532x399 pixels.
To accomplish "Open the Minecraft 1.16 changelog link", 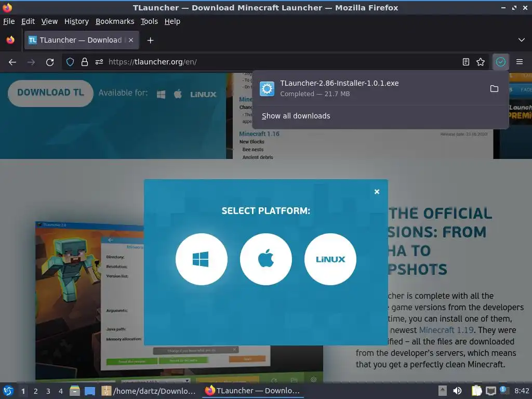I will tap(259, 134).
